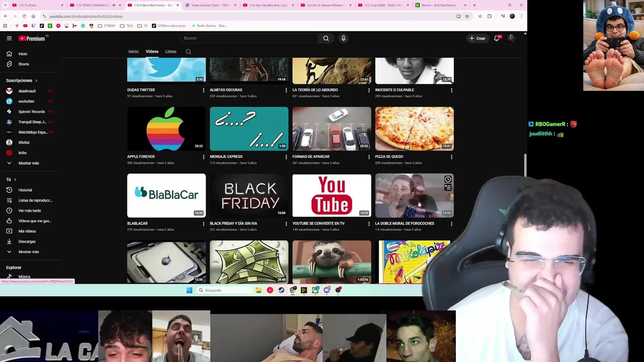
Task: Open the APPLE FOREVER video thumbnail
Action: [167, 129]
